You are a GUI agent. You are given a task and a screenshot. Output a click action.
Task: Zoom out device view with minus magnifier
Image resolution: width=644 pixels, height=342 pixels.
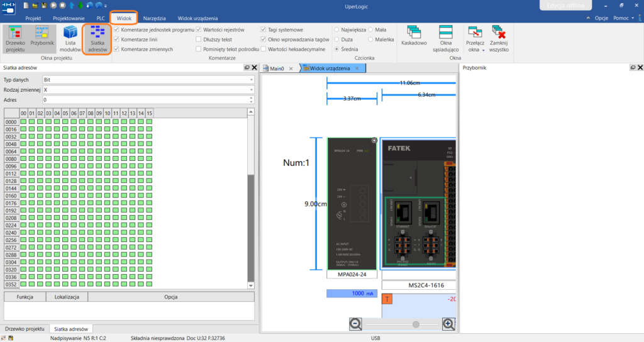coord(355,324)
